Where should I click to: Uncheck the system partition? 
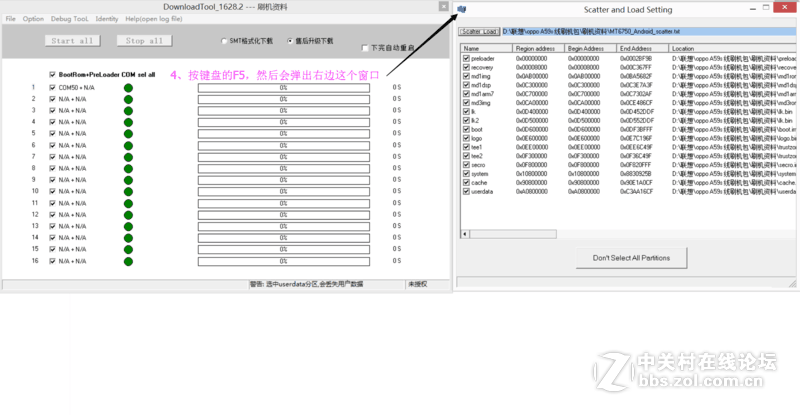pos(466,174)
